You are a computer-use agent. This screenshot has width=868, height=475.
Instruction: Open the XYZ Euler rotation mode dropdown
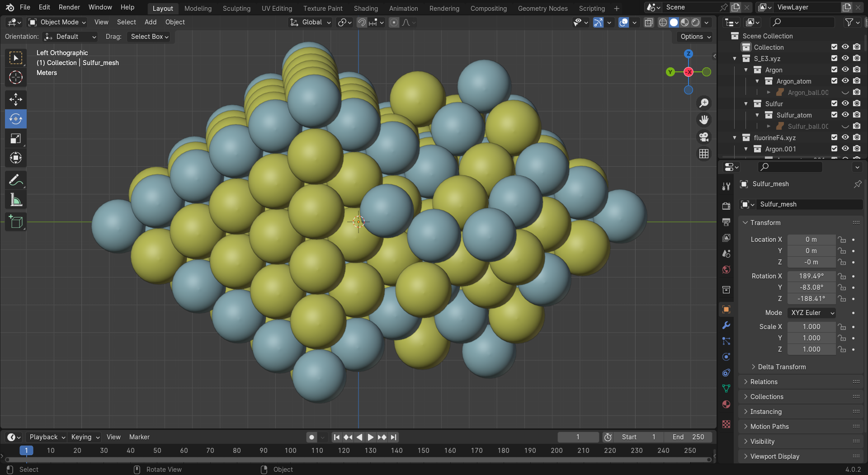pos(811,313)
